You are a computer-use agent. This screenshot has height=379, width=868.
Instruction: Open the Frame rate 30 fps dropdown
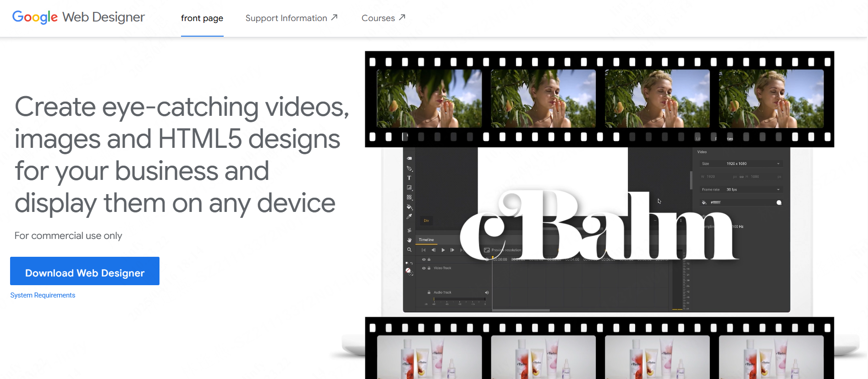741,189
